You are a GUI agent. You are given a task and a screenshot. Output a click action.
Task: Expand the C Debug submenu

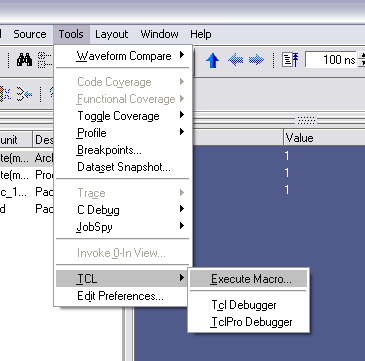[123, 210]
